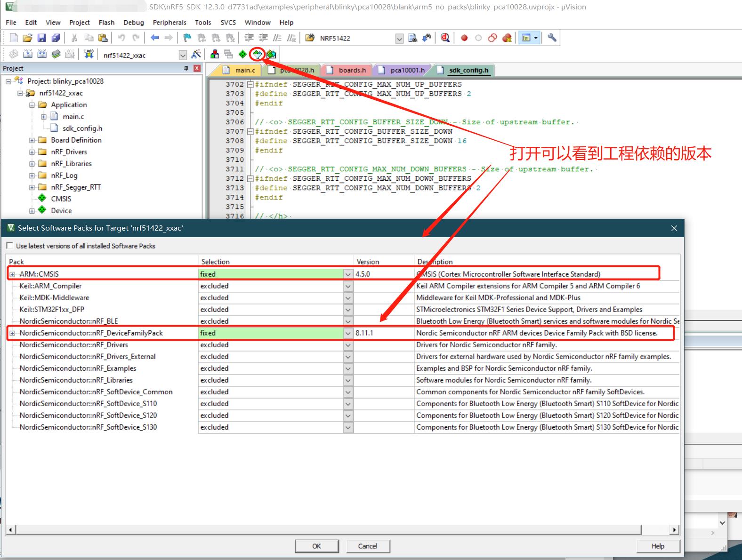Click the Paste toolbar icon

click(x=103, y=38)
